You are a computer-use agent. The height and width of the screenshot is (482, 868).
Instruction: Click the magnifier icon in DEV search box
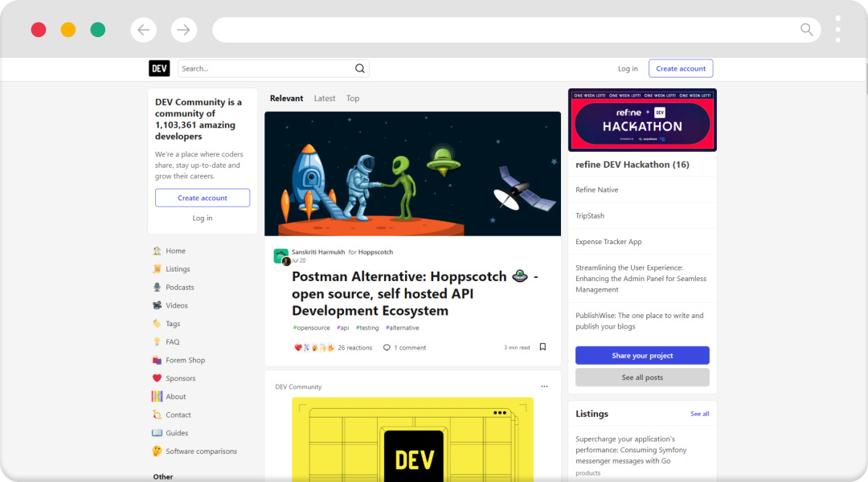pos(360,68)
